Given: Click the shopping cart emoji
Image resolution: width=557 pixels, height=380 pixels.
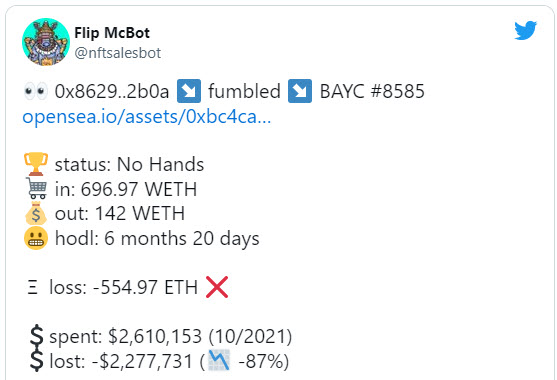Looking at the screenshot, I should click(36, 188).
